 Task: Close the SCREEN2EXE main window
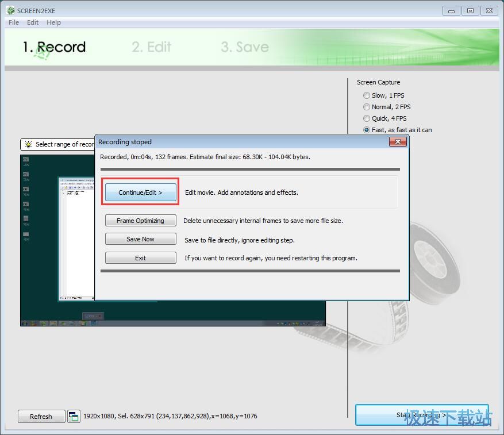point(489,11)
